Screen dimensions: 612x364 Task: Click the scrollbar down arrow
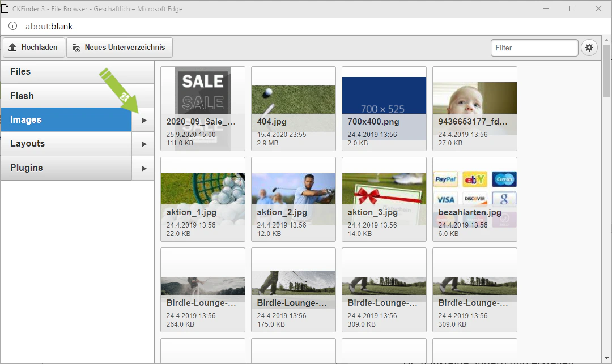click(606, 358)
